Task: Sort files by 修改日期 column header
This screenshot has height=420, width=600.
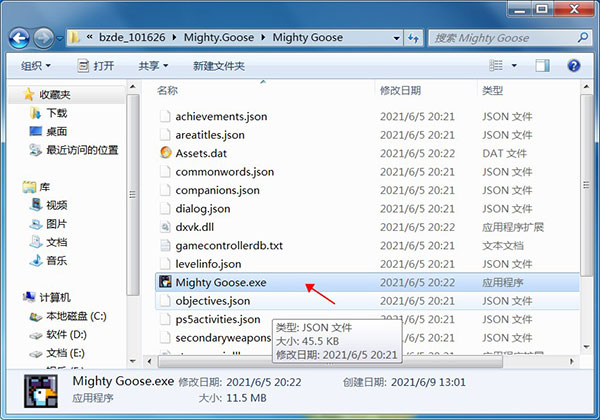Action: pyautogui.click(x=403, y=91)
